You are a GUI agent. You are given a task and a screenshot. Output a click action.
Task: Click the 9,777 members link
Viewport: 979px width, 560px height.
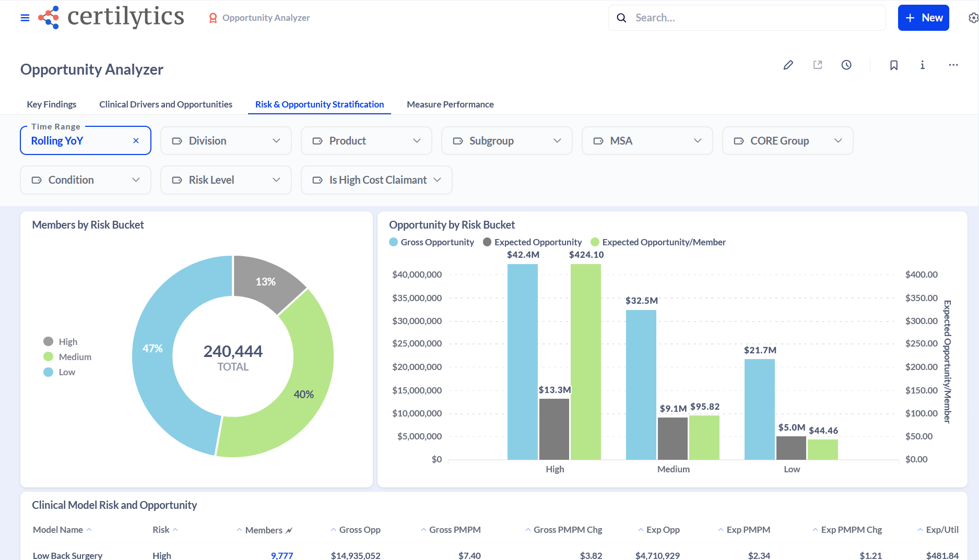(x=282, y=555)
